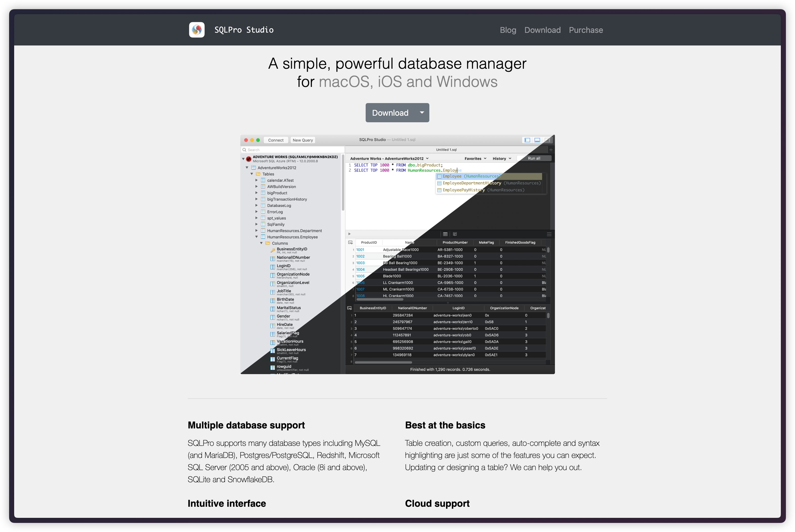The image size is (795, 532).
Task: Click the MaritalStatus column icon
Action: pos(272,309)
